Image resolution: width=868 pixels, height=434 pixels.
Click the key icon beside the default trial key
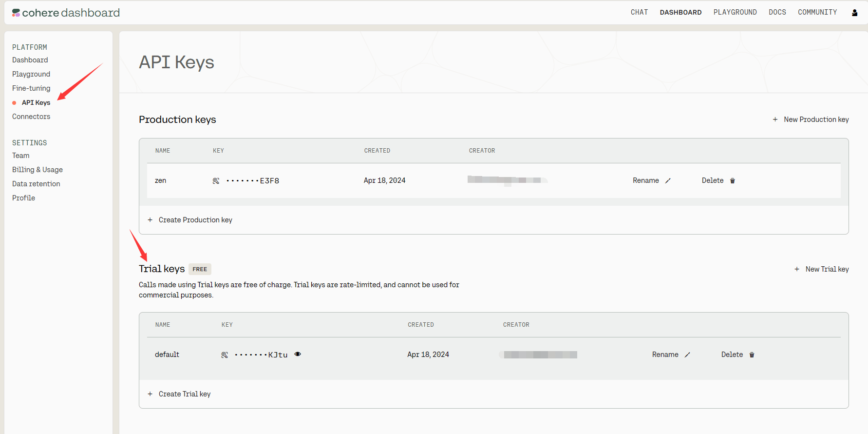click(225, 355)
